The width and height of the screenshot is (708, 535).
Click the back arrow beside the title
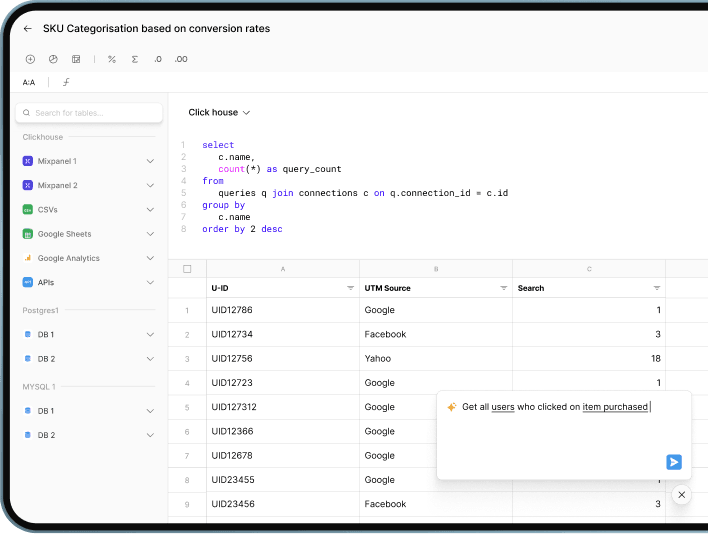pyautogui.click(x=27, y=29)
